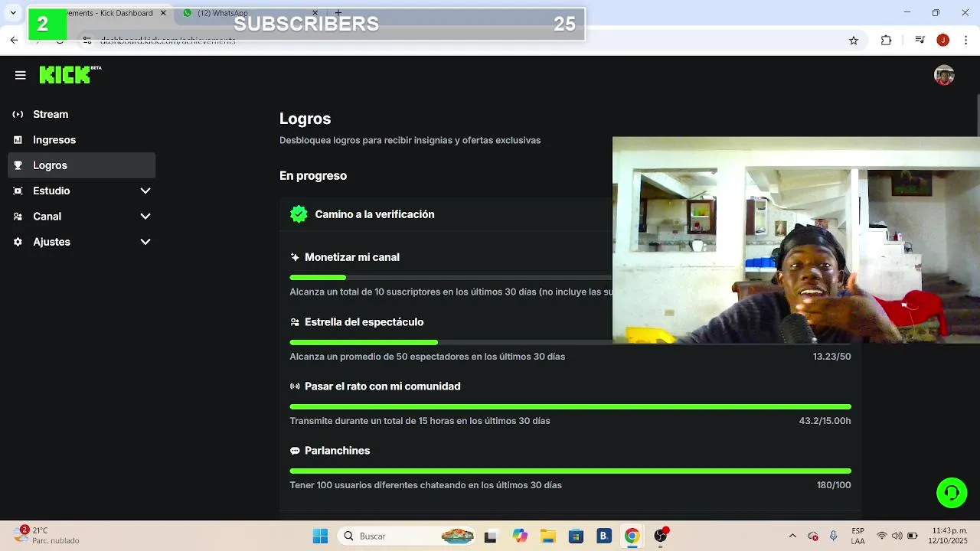The height and width of the screenshot is (551, 980).
Task: Expand the Canal menu
Action: pyautogui.click(x=145, y=217)
